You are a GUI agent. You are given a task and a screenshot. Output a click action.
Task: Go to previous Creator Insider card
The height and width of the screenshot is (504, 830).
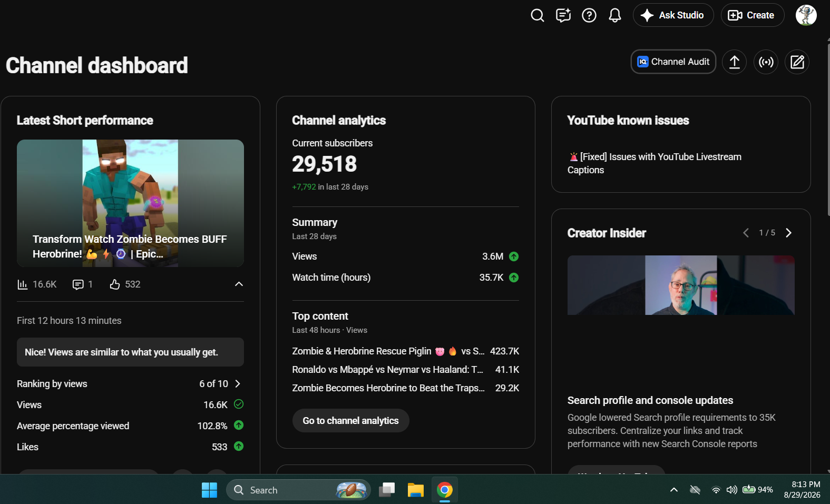pos(746,233)
